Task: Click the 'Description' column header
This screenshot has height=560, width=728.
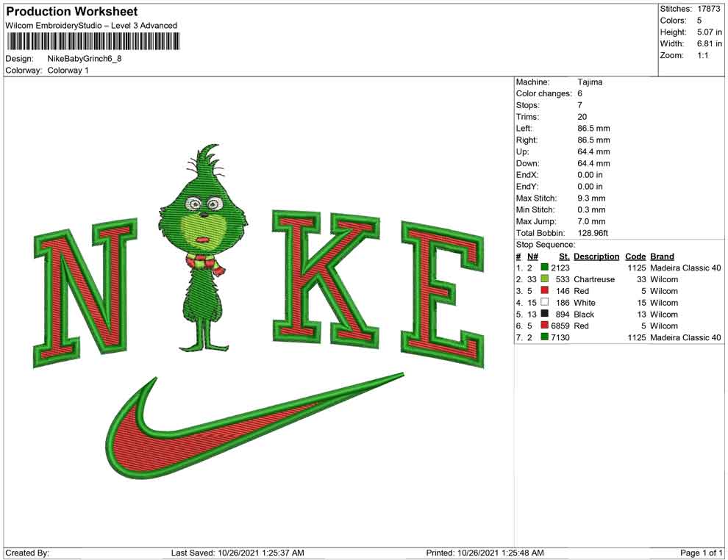Action: click(596, 256)
